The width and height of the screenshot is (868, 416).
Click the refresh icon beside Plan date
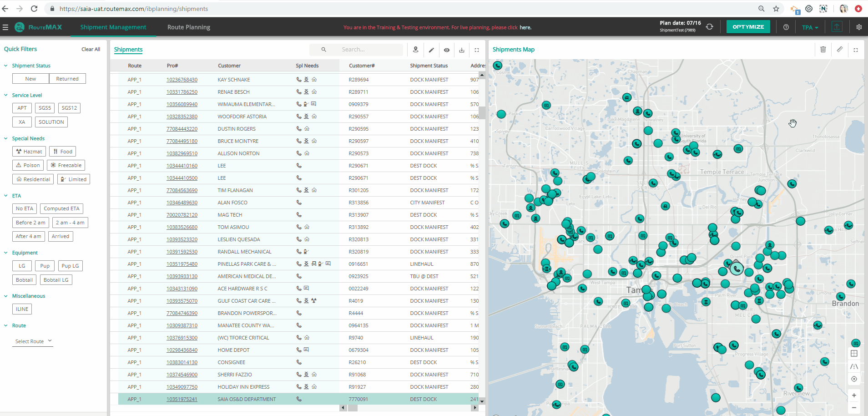pyautogui.click(x=709, y=27)
